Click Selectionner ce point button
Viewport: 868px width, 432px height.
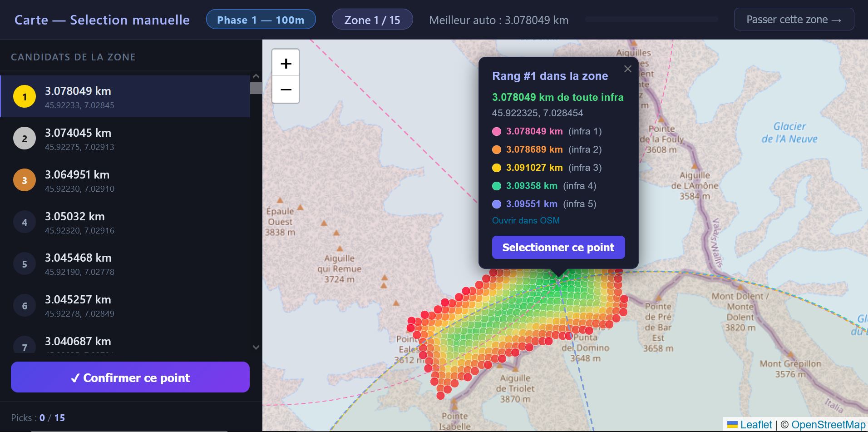pos(558,247)
